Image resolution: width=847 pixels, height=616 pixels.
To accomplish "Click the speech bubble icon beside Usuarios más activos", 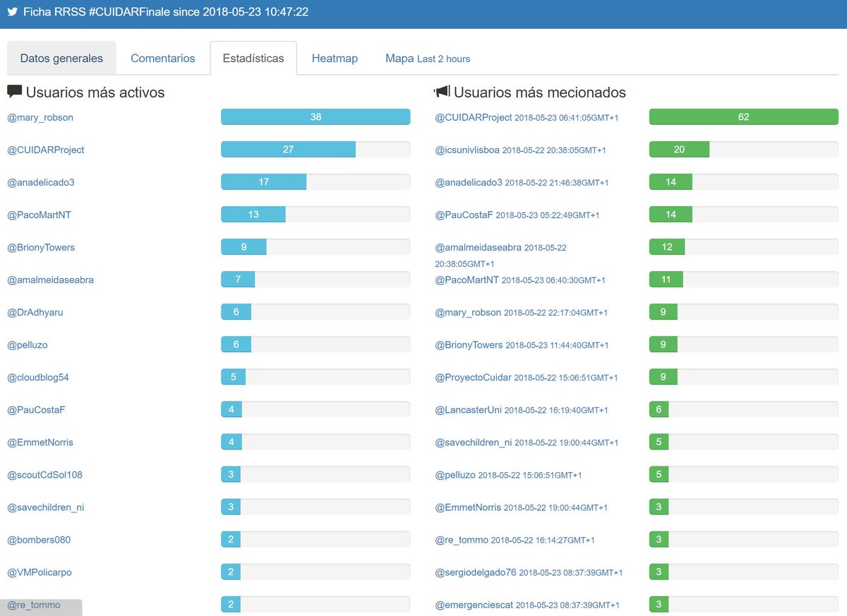I will click(14, 91).
